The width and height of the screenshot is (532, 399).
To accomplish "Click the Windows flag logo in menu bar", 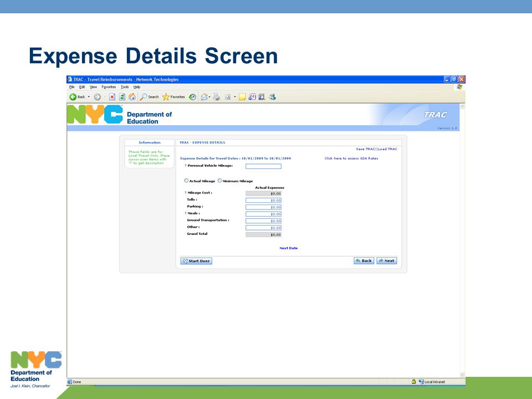I will click(459, 87).
